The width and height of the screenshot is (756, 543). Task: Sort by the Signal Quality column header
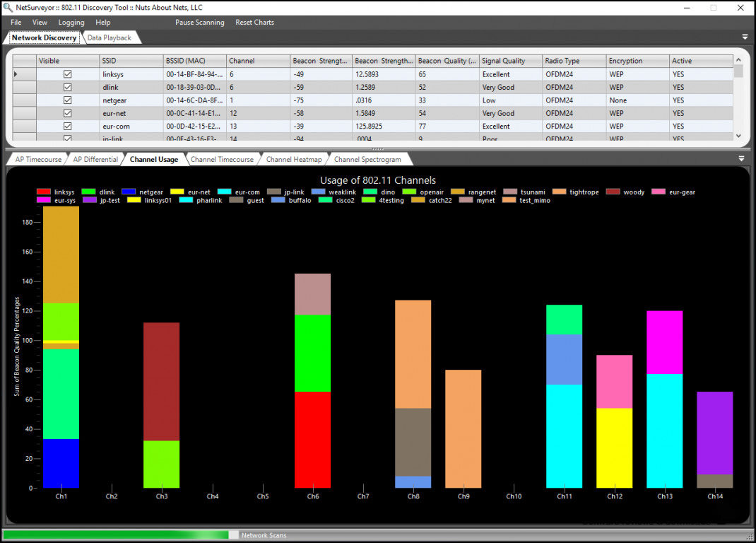click(509, 60)
